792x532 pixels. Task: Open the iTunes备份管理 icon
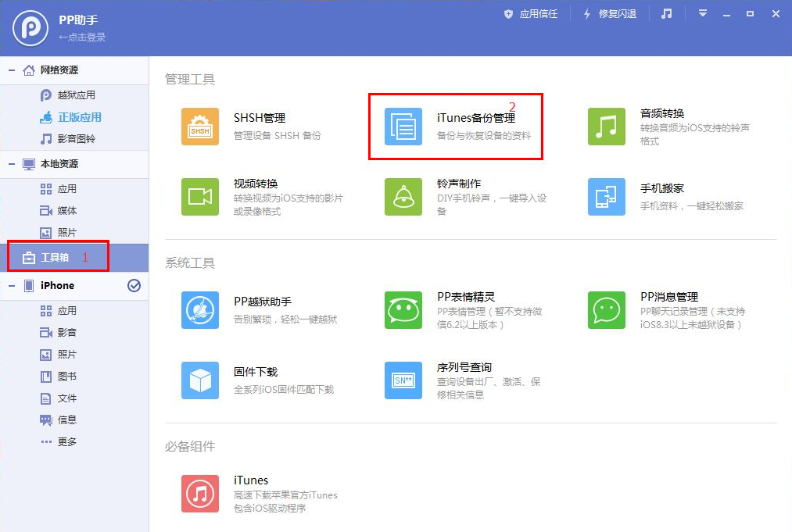403,127
